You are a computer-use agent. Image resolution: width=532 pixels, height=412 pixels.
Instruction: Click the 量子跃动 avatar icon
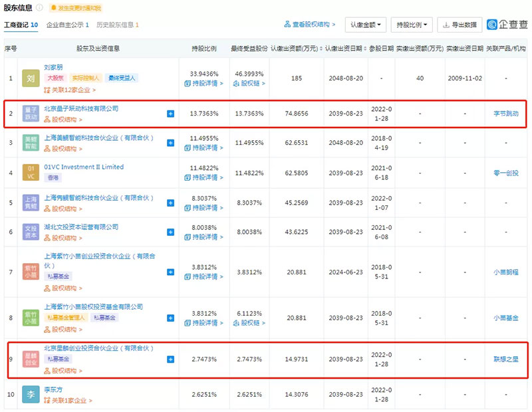point(31,114)
